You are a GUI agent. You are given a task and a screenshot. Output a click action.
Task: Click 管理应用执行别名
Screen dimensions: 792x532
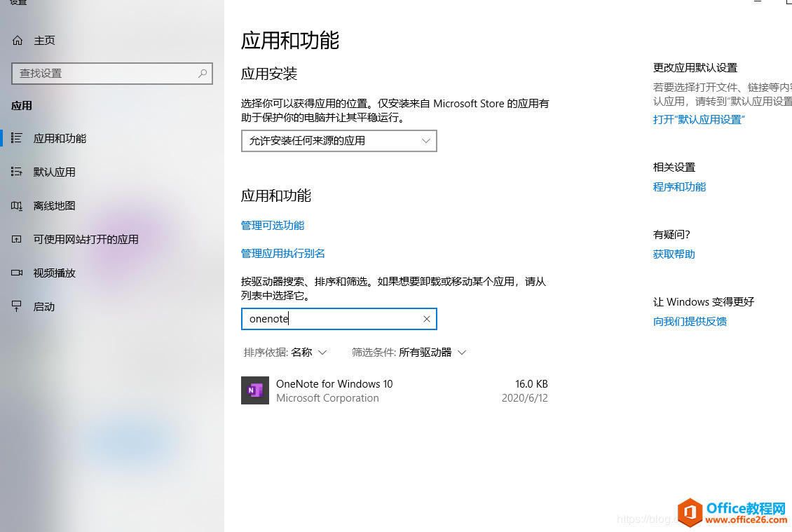pos(283,253)
